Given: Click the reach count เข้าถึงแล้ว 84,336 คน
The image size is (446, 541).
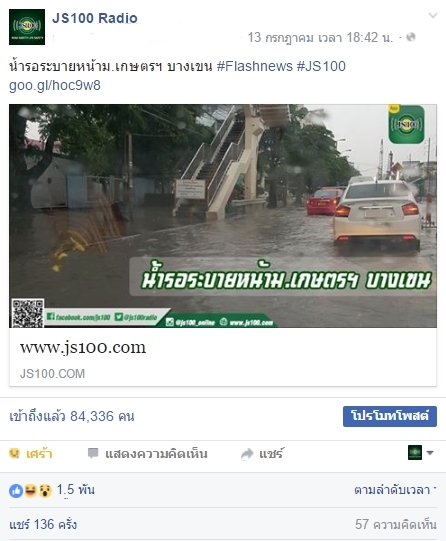Looking at the screenshot, I should click(72, 416).
